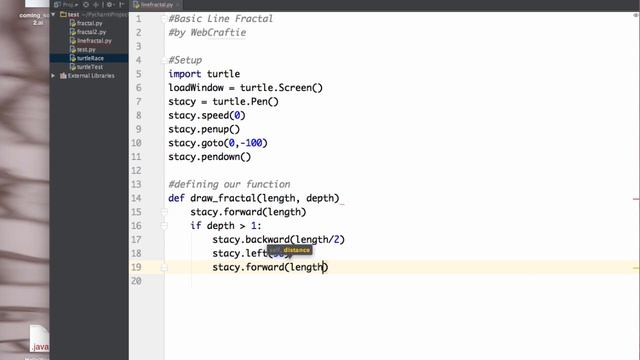The width and height of the screenshot is (640, 360).
Task: Open linefractal.py in project tree
Action: (x=94, y=41)
